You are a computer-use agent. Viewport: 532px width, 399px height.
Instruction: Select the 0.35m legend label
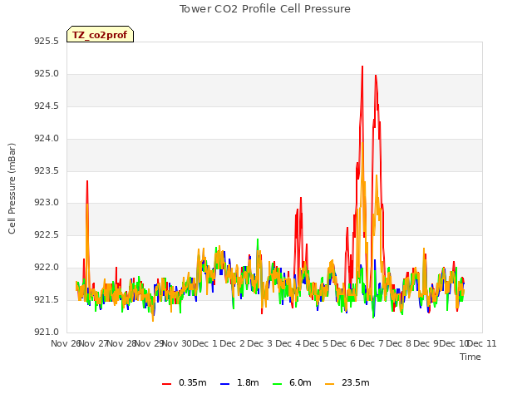(x=192, y=382)
